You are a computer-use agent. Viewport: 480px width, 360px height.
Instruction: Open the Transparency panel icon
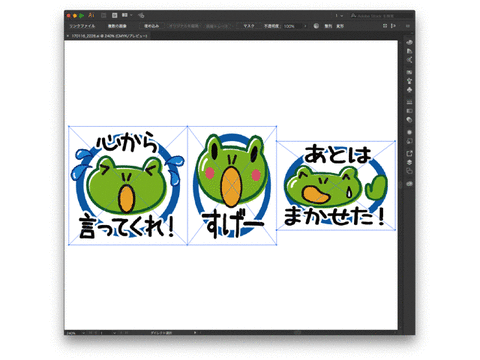[x=409, y=120]
